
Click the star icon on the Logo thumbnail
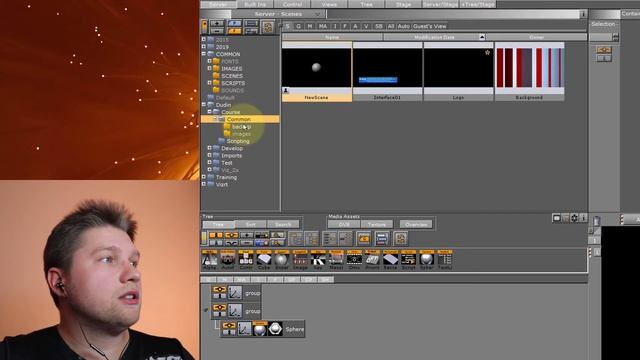[x=487, y=52]
